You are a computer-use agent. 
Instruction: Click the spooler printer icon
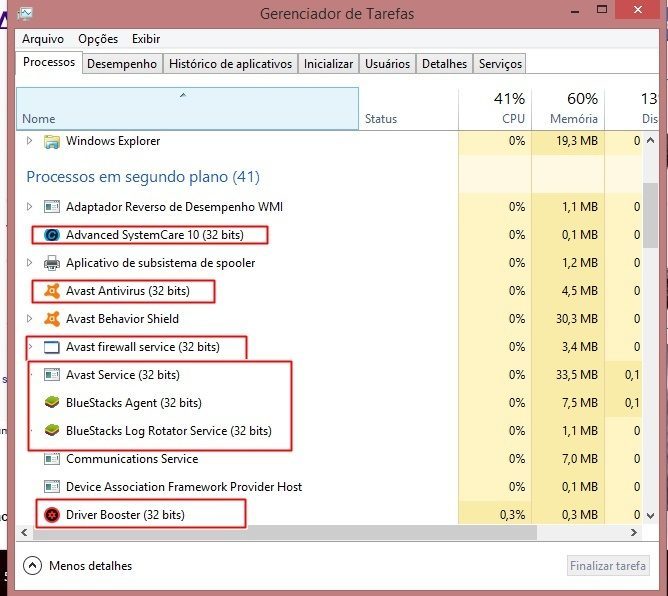click(x=52, y=263)
